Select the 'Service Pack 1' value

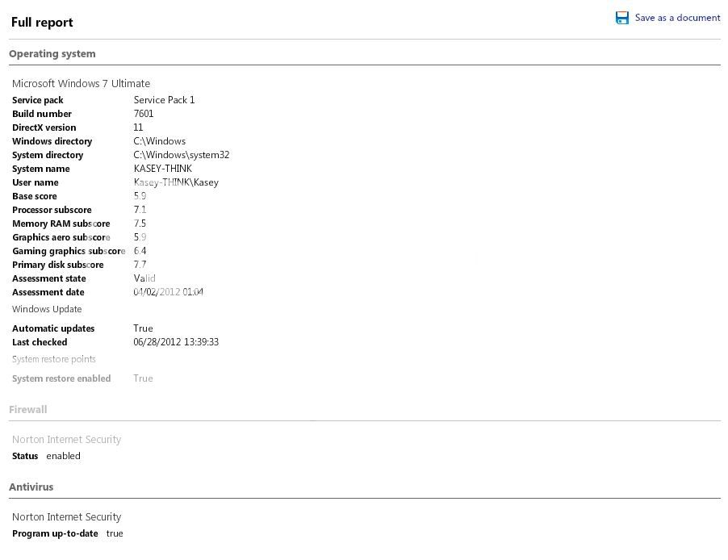click(x=164, y=100)
